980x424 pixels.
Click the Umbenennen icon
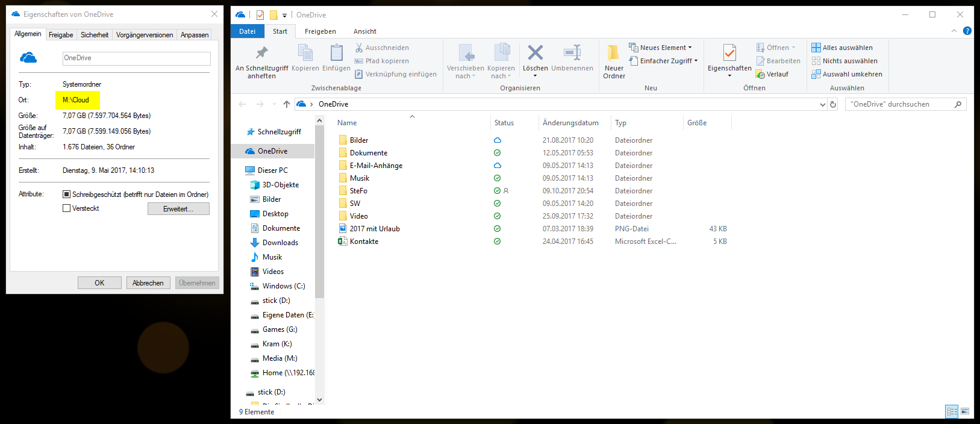pos(572,52)
